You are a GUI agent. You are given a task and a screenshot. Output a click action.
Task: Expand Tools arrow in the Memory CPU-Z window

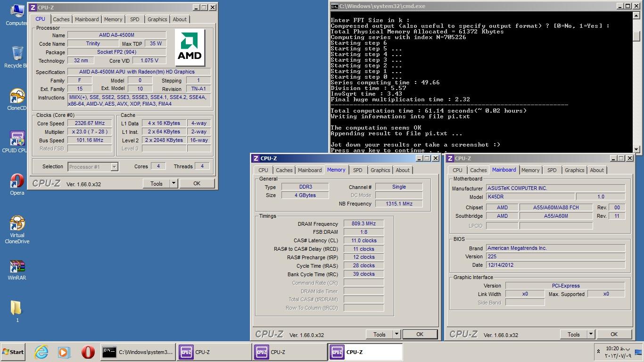coord(396,334)
